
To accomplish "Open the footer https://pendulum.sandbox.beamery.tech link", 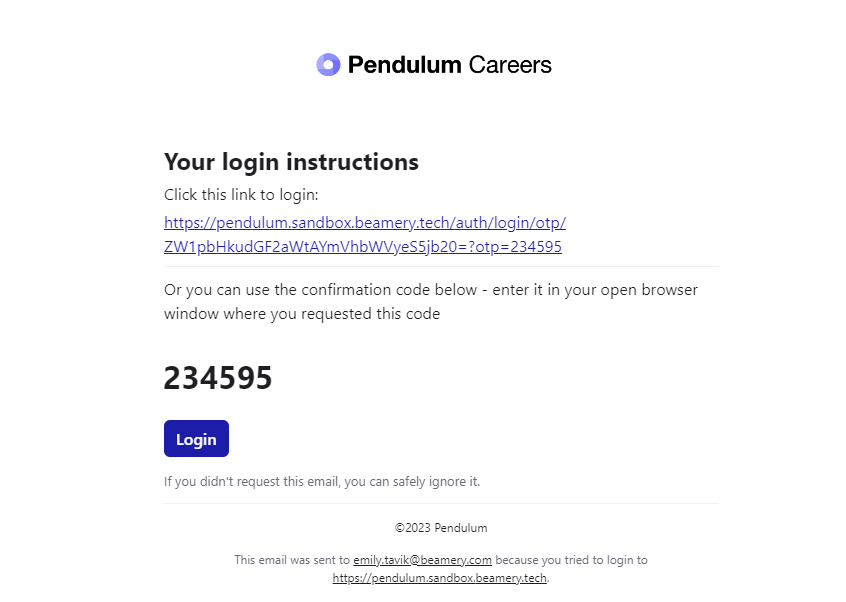I will (440, 578).
